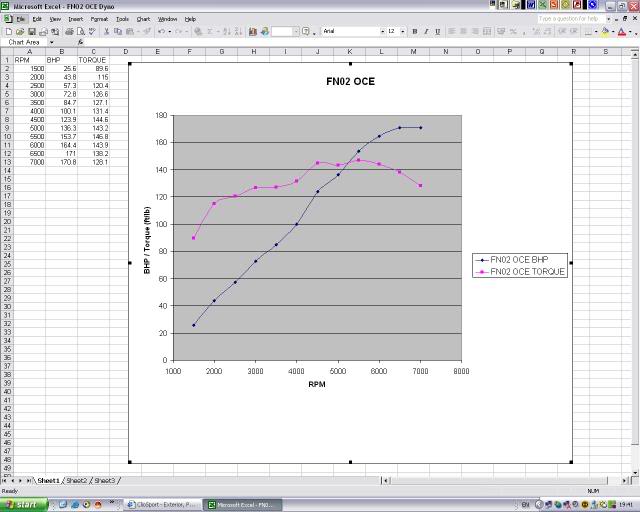The height and width of the screenshot is (512, 640).
Task: Click the Undo arrow icon
Action: coord(162,31)
